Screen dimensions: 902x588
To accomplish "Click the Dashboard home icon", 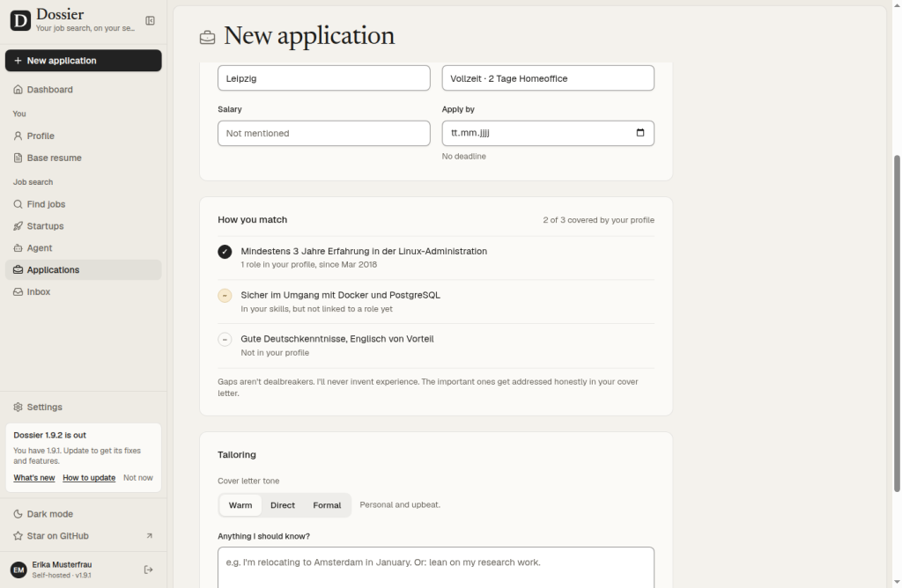I will tap(18, 90).
